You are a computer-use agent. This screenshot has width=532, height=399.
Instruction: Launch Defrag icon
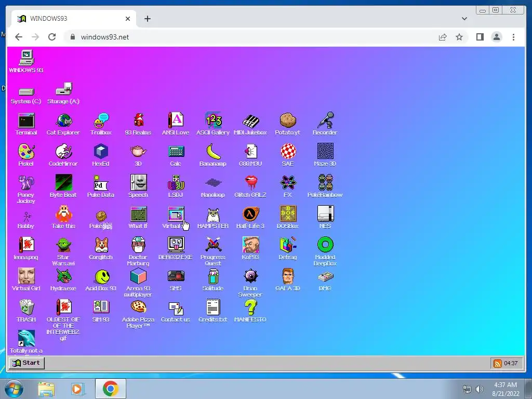(288, 245)
